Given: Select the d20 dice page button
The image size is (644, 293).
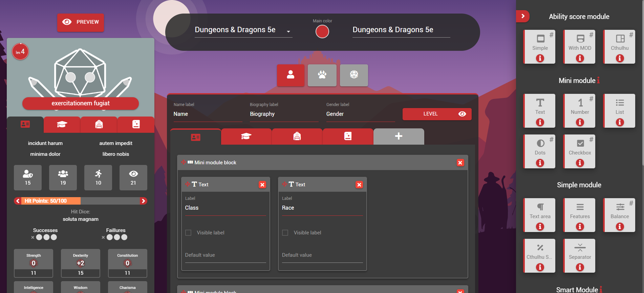Looking at the screenshot, I should coord(354,75).
